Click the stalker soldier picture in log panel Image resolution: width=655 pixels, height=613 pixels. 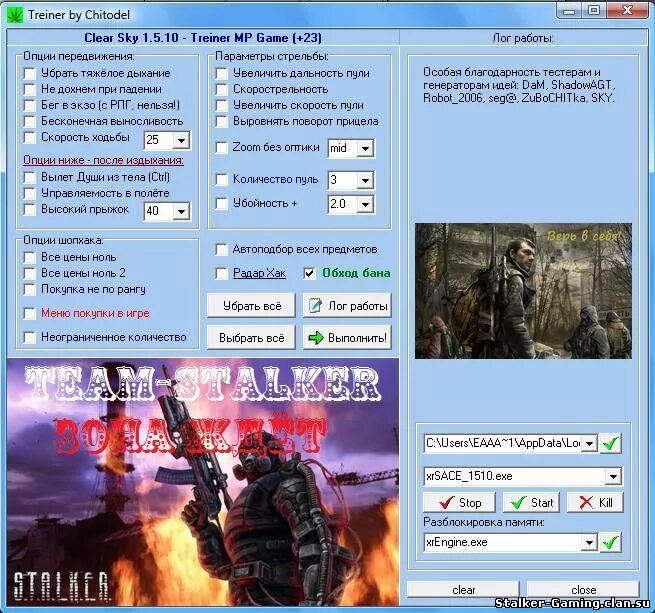pyautogui.click(x=523, y=291)
